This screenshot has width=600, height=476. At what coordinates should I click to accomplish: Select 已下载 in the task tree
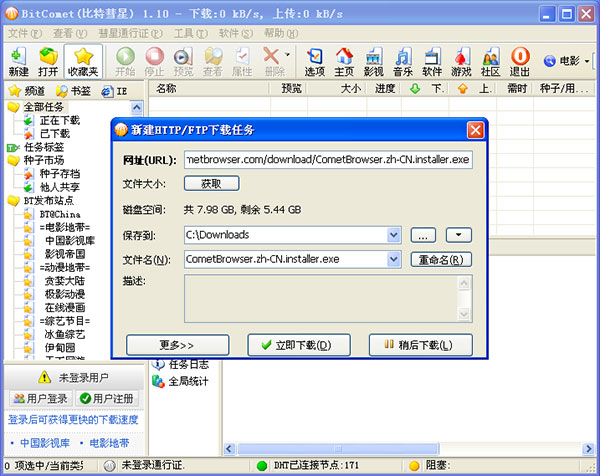55,134
